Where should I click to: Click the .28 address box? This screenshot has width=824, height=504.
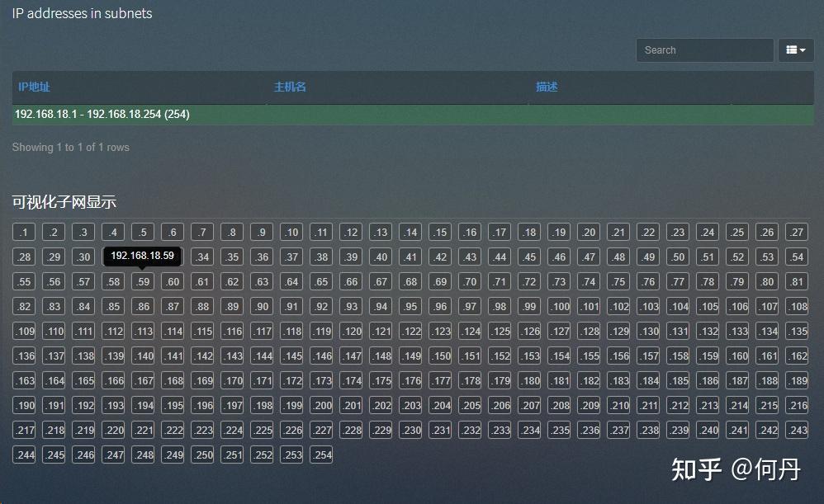coord(24,257)
